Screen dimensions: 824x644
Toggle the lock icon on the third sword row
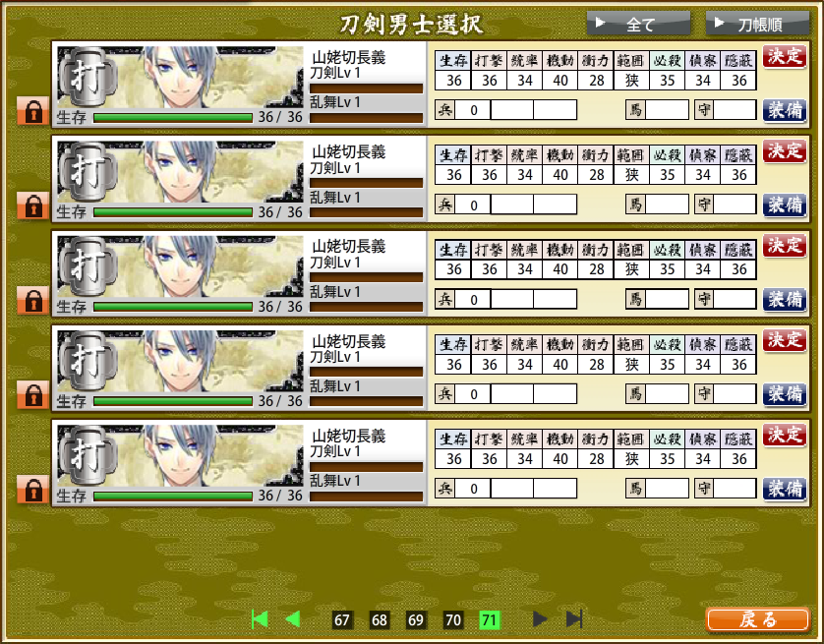coord(33,301)
